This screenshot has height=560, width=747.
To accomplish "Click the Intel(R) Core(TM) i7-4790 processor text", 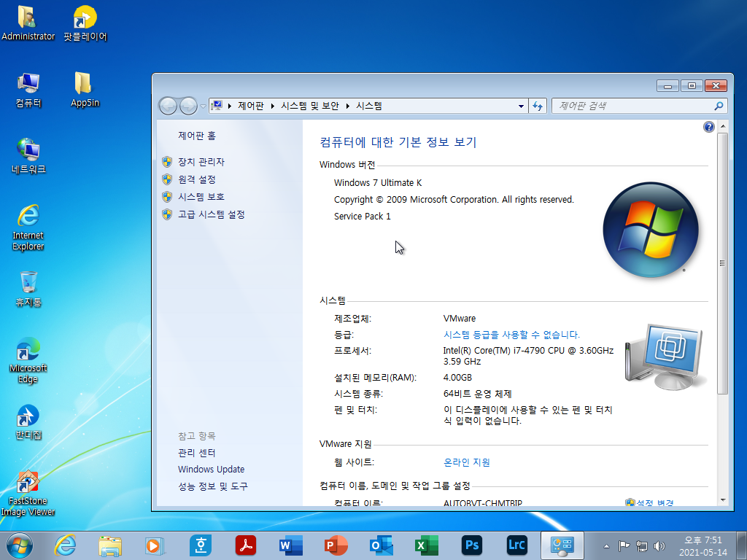I will click(x=528, y=356).
